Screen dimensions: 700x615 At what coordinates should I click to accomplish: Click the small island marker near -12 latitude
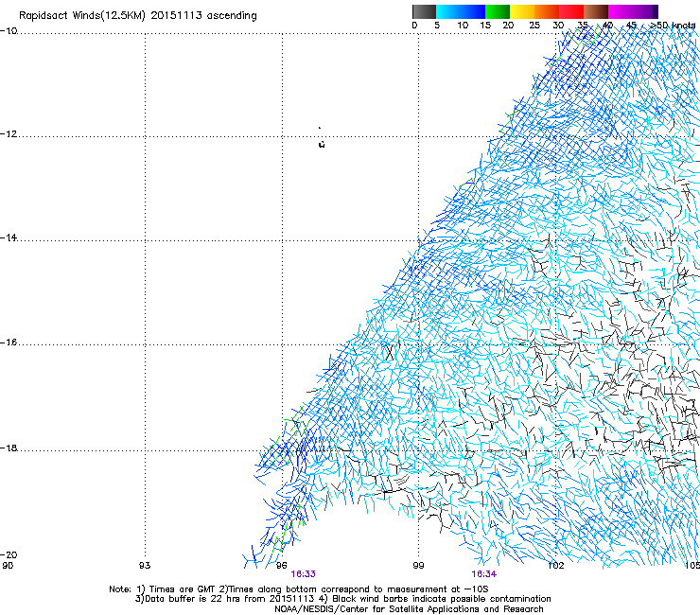point(322,144)
